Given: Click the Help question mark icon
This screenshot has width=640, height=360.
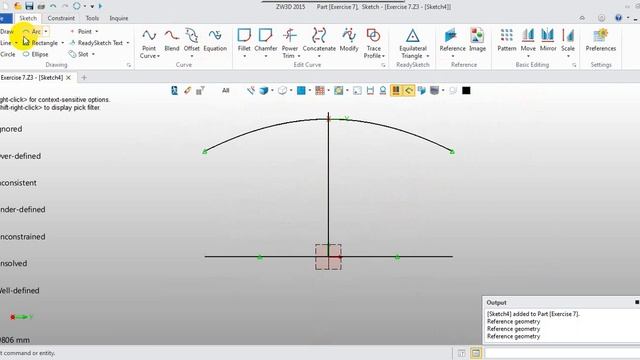Looking at the screenshot, I should 619,18.
